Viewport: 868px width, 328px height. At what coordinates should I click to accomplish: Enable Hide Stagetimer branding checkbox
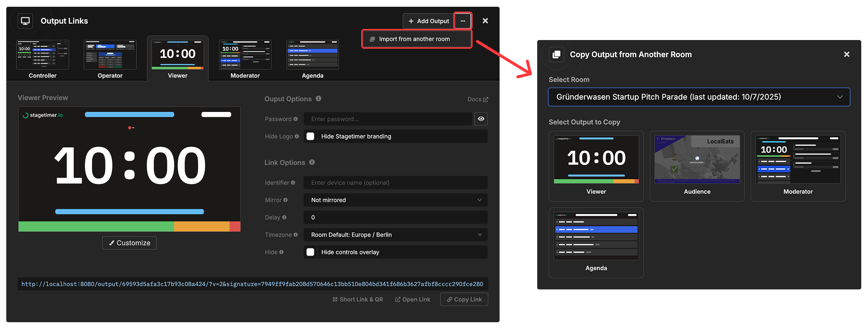tap(311, 137)
